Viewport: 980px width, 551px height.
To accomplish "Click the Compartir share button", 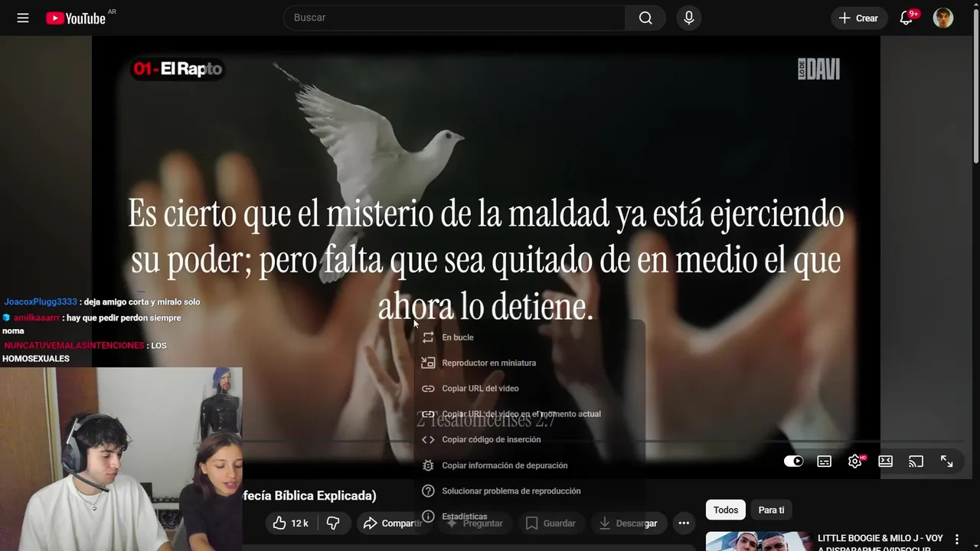I will tap(392, 523).
